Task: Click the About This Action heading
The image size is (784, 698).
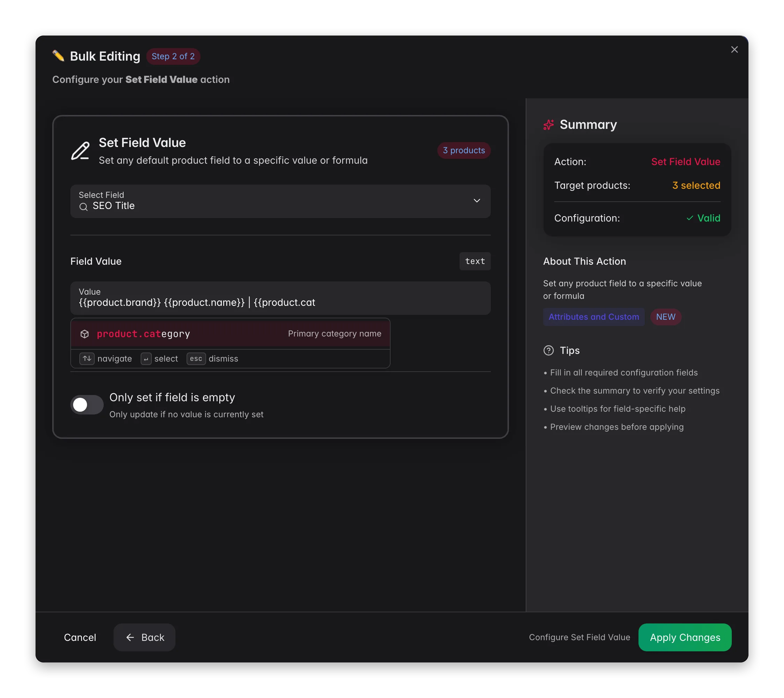Action: [x=585, y=261]
